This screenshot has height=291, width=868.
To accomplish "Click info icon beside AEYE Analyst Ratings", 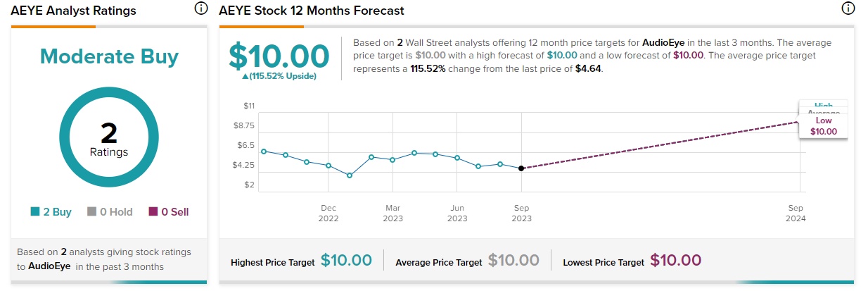I will pyautogui.click(x=201, y=9).
